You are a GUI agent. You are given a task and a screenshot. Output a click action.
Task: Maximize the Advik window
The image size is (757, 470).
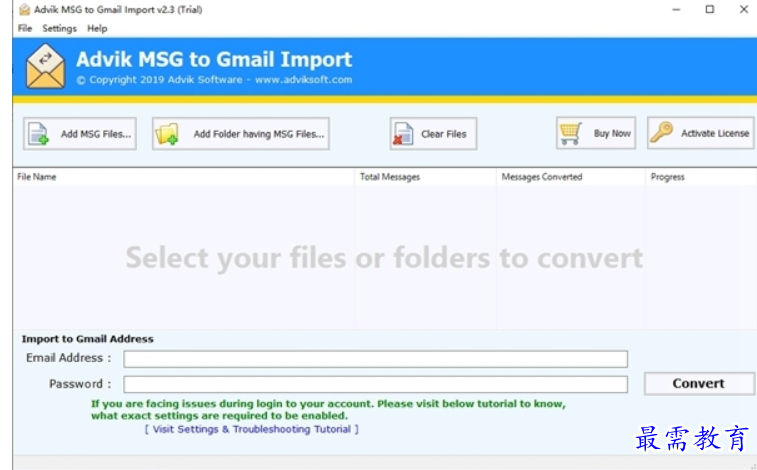710,10
